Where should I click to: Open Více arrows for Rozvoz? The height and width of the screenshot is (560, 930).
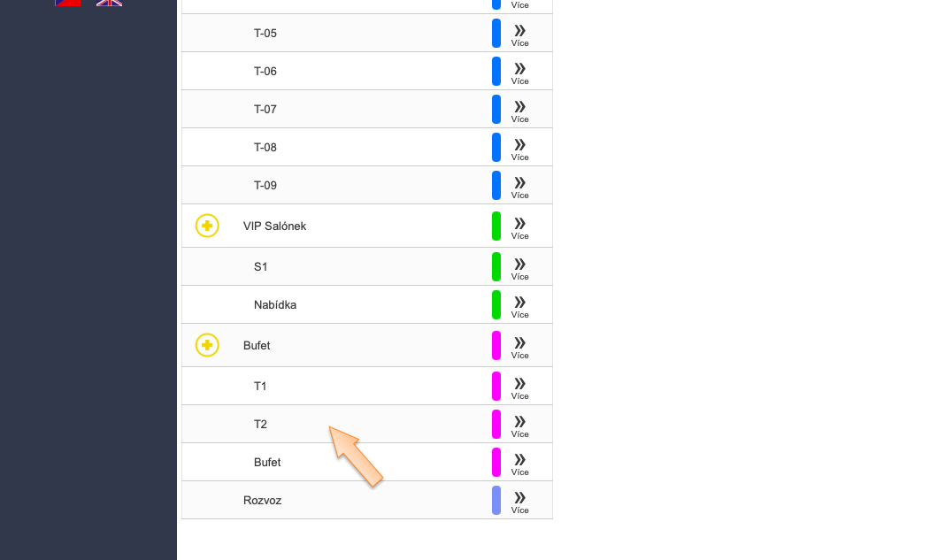519,502
